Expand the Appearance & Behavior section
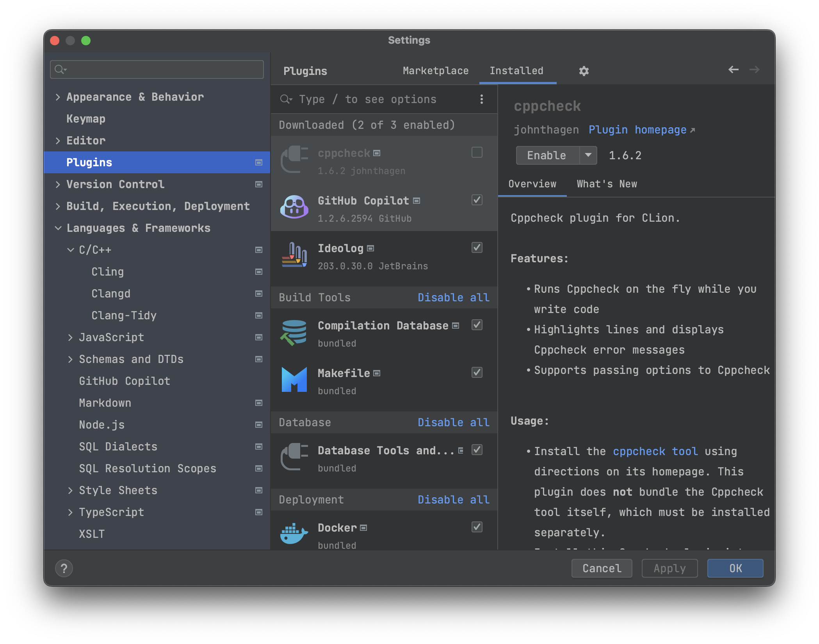 pos(58,97)
